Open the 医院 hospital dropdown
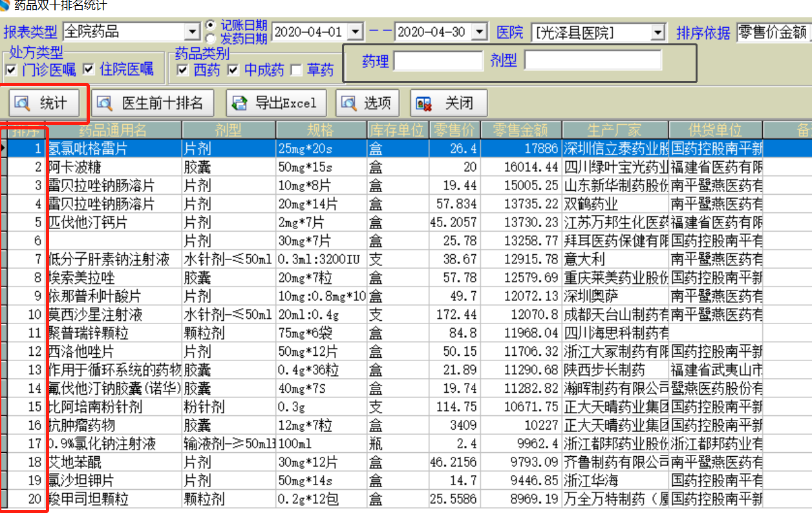This screenshot has height=515, width=812. tap(658, 32)
